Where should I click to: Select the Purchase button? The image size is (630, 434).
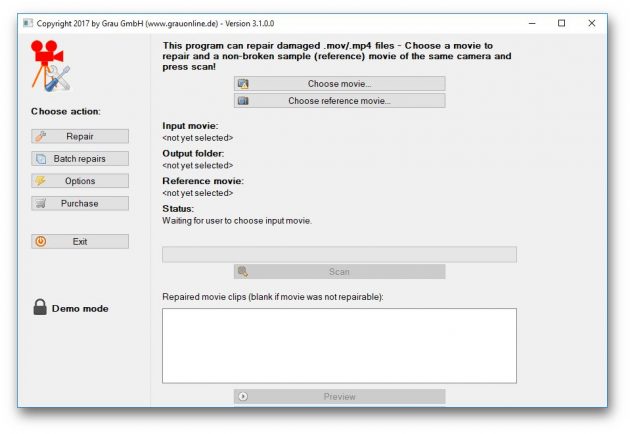point(80,203)
